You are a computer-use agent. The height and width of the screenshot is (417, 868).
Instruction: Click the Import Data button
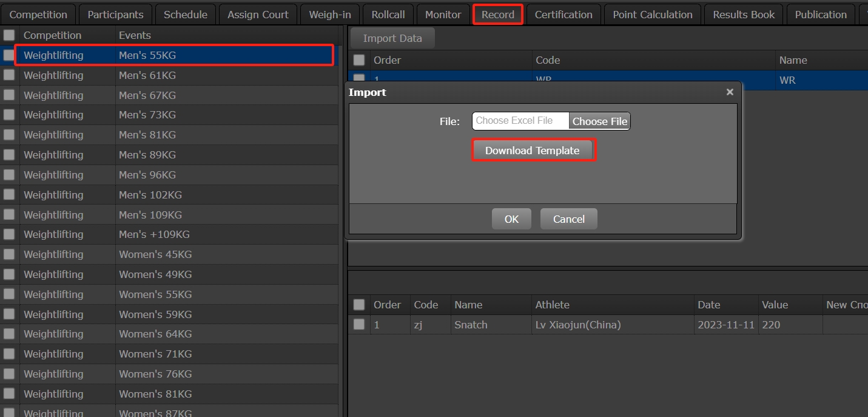[392, 38]
